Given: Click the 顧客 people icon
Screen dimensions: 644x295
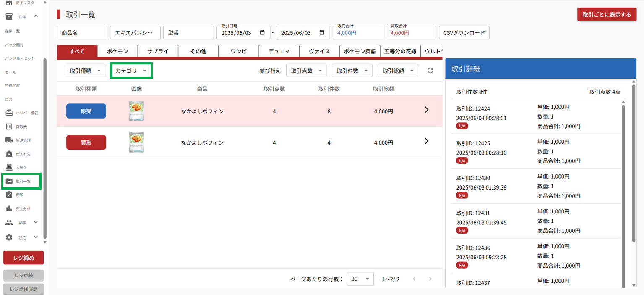Looking at the screenshot, I should coord(9,222).
